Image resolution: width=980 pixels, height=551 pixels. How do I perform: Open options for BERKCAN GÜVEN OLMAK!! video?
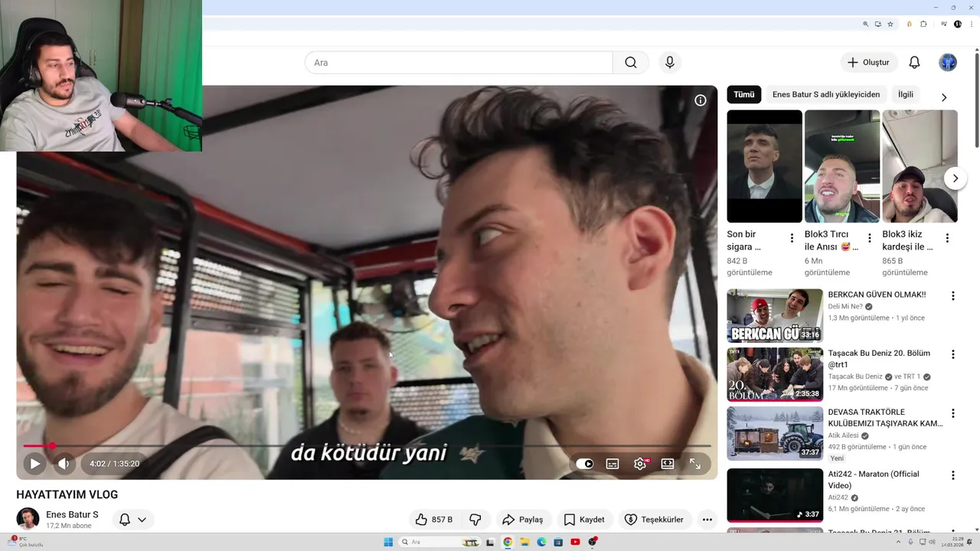tap(953, 296)
